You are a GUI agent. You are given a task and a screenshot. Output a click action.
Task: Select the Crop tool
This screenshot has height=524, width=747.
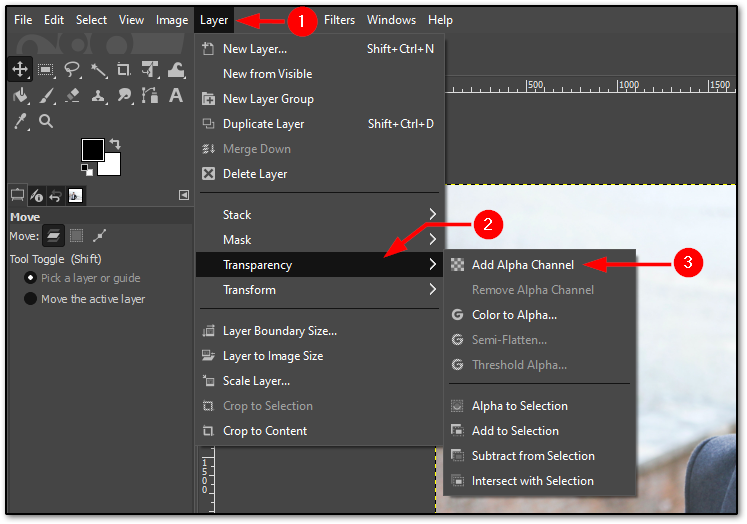click(124, 70)
